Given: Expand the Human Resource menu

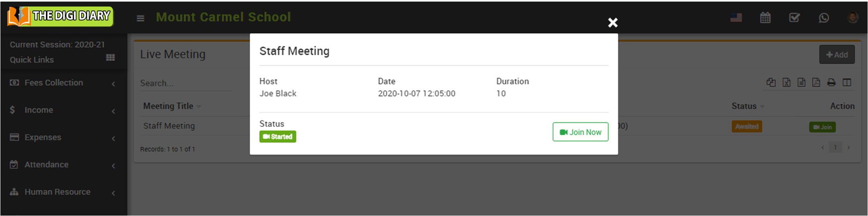Looking at the screenshot, I should coord(57,192).
